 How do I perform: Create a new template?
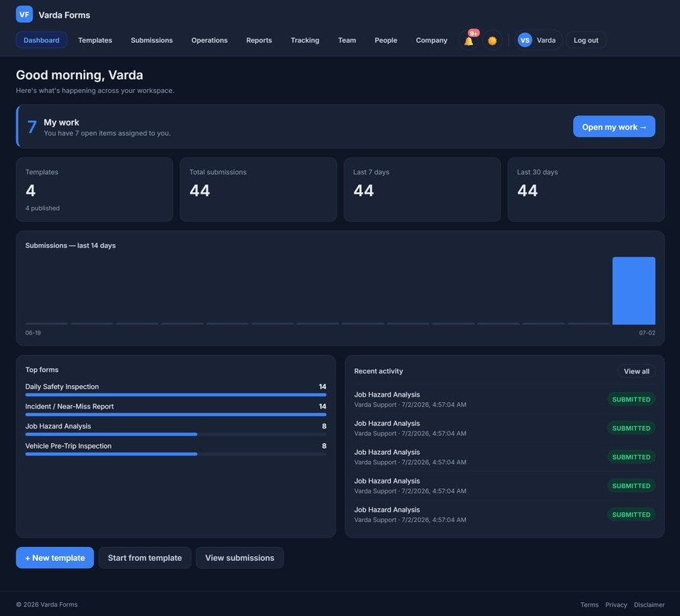55,557
